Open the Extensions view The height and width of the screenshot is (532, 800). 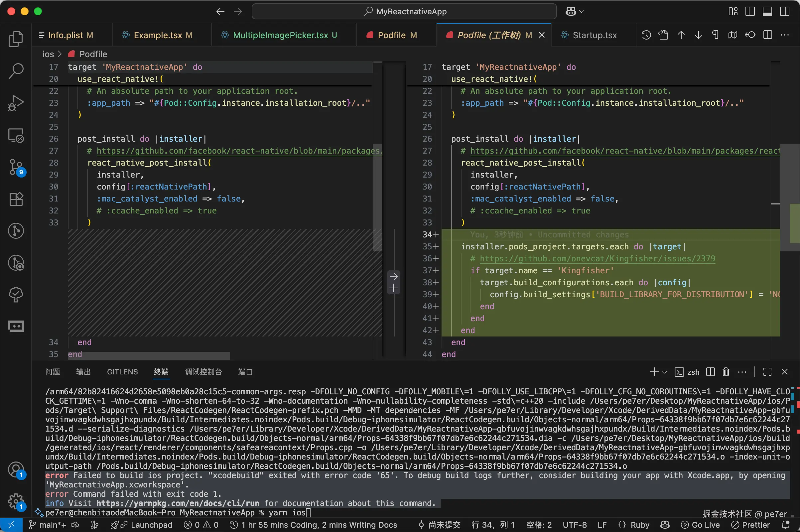[x=16, y=199]
